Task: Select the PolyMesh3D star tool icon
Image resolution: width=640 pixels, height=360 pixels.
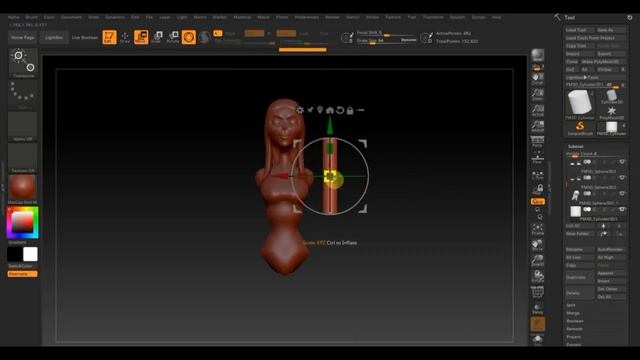Action: [611, 113]
